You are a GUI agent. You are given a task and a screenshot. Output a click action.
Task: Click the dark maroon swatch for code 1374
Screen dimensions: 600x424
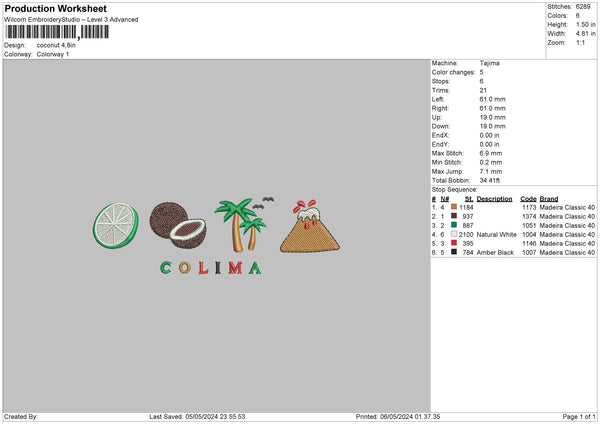(454, 216)
